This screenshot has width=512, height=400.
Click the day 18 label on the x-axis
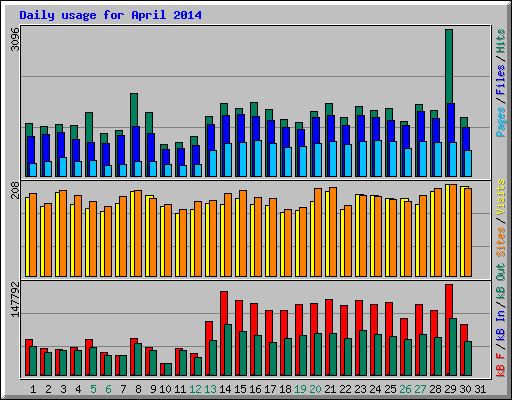tap(285, 389)
